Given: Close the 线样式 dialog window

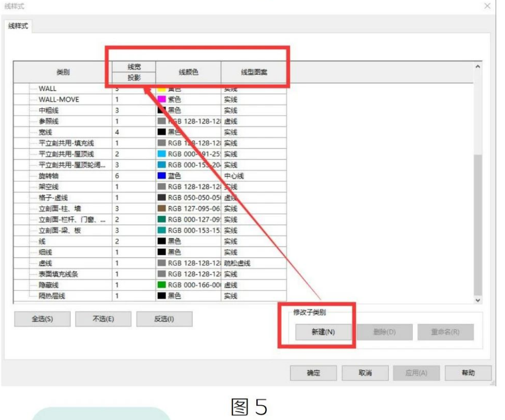Looking at the screenshot, I should (487, 6).
